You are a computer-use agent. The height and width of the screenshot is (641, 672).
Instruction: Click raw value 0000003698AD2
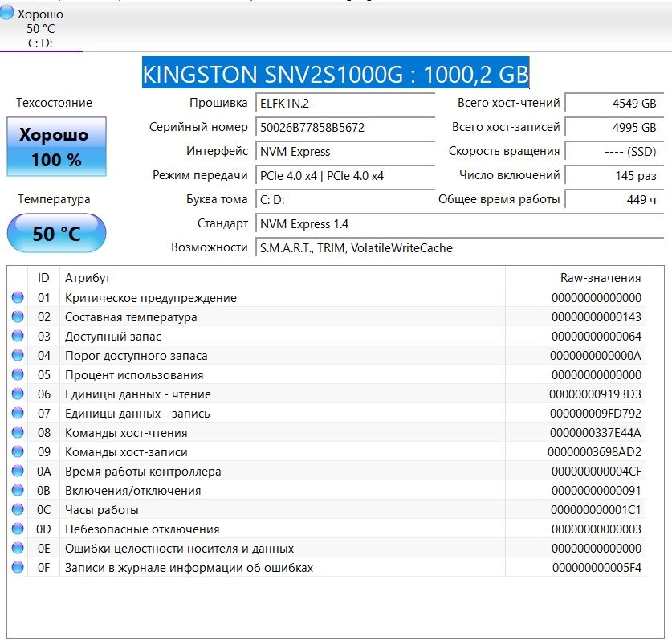(594, 452)
